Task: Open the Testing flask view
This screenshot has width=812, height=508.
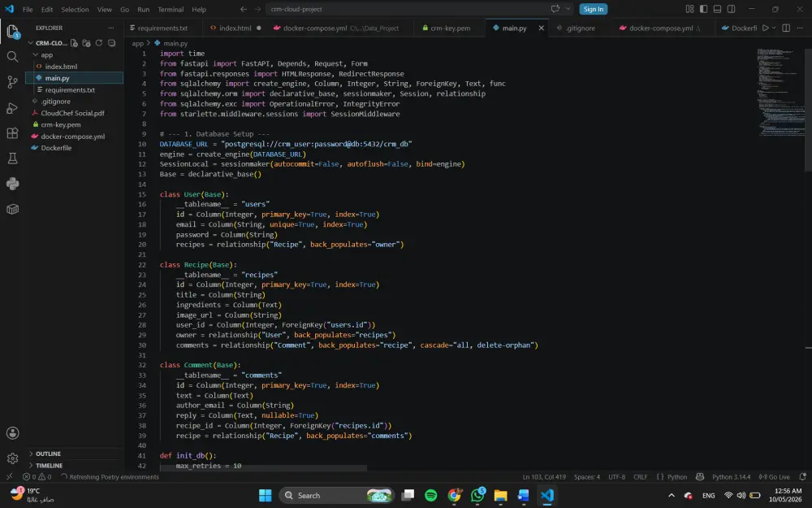Action: [12, 158]
